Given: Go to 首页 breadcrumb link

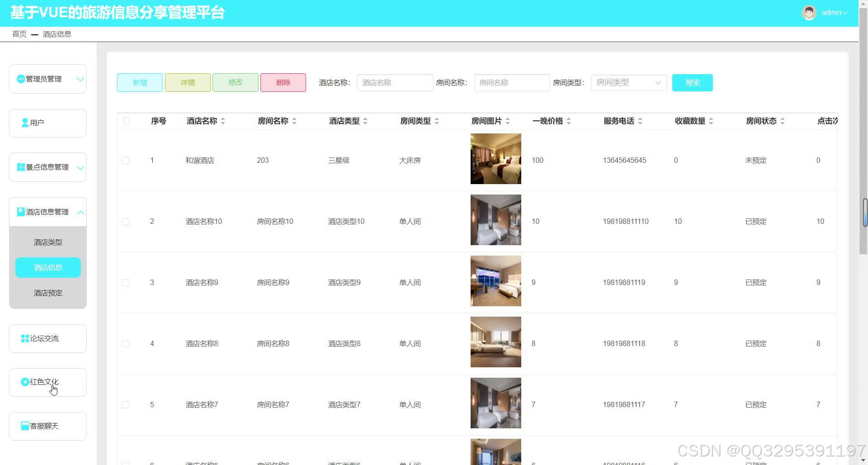Looking at the screenshot, I should pyautogui.click(x=19, y=34).
